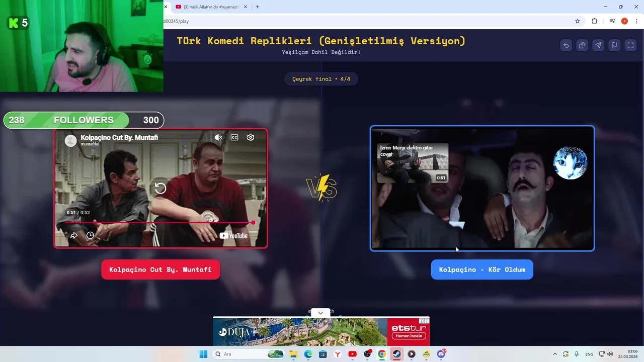Close the YouTube browser tab
Image resolution: width=644 pixels, height=362 pixels.
246,7
